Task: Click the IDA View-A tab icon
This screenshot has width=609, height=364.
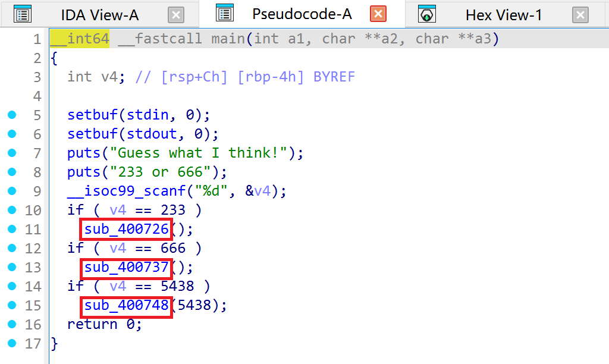Action: point(23,15)
